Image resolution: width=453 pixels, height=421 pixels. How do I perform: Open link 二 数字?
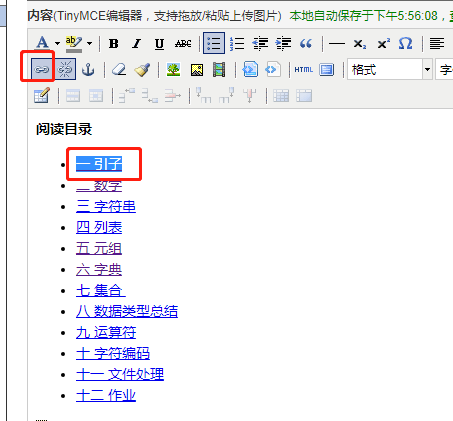pyautogui.click(x=99, y=185)
